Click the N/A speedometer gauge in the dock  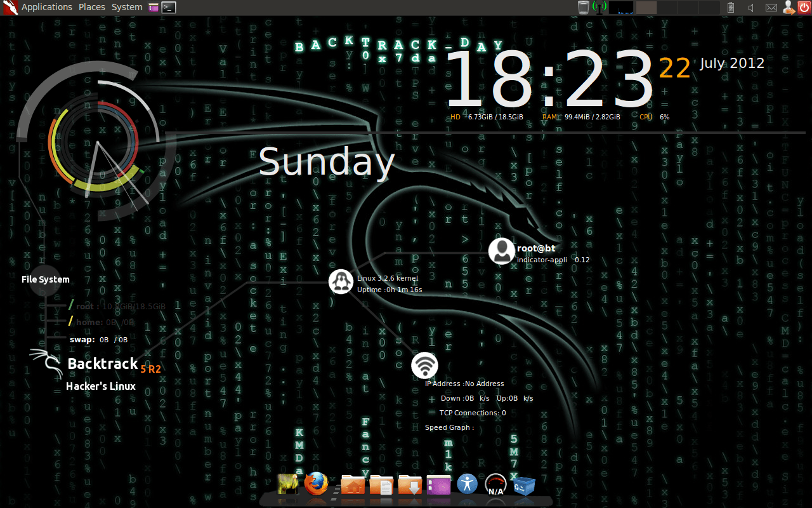point(495,486)
